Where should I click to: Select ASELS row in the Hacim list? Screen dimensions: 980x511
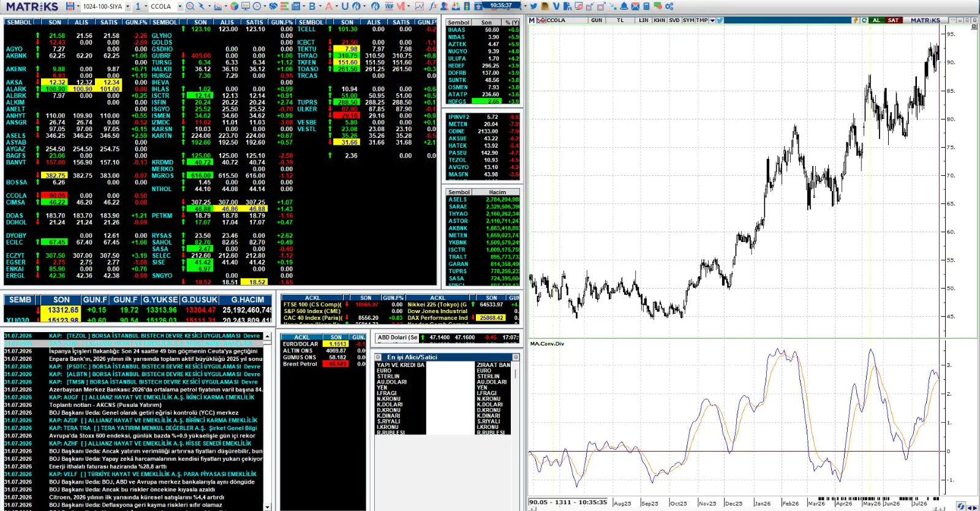pos(484,200)
